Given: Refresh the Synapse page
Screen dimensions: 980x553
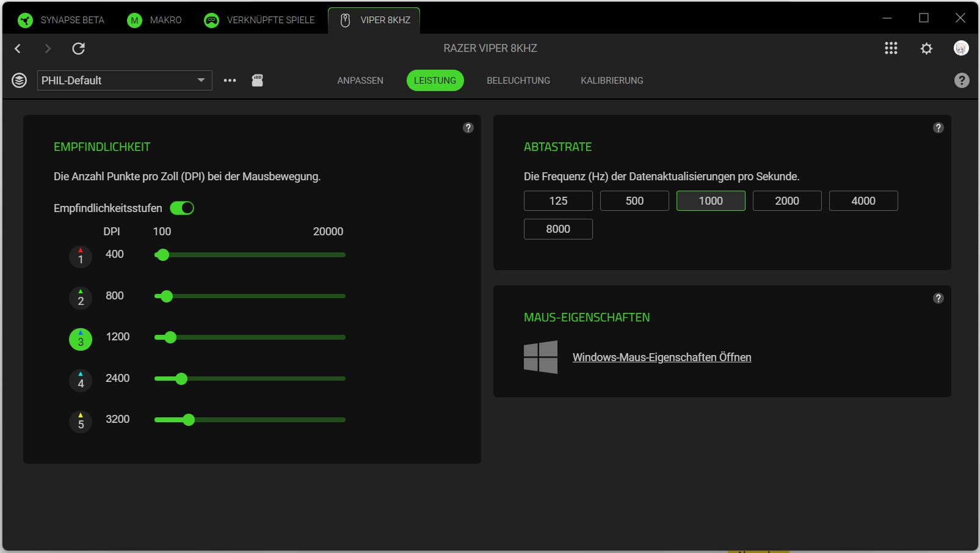Looking at the screenshot, I should (x=79, y=48).
